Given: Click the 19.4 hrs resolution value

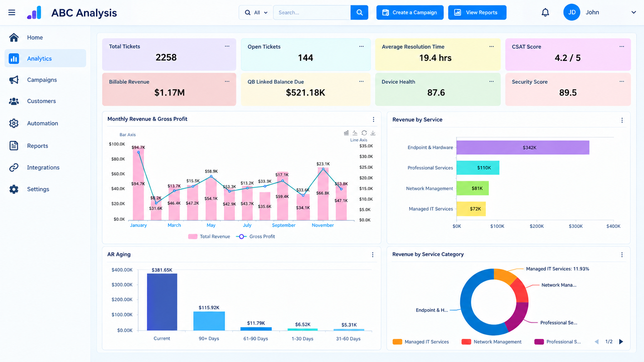Looking at the screenshot, I should point(435,58).
